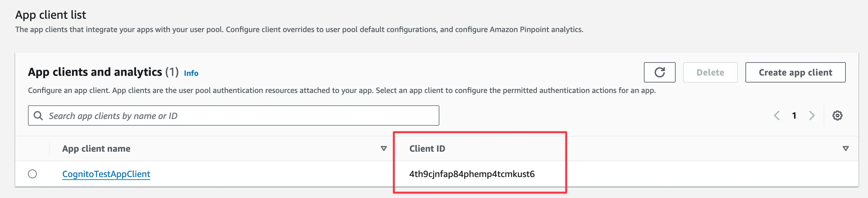Click the refresh app clients icon
Screen dimensions: 868x198
[x=659, y=72]
